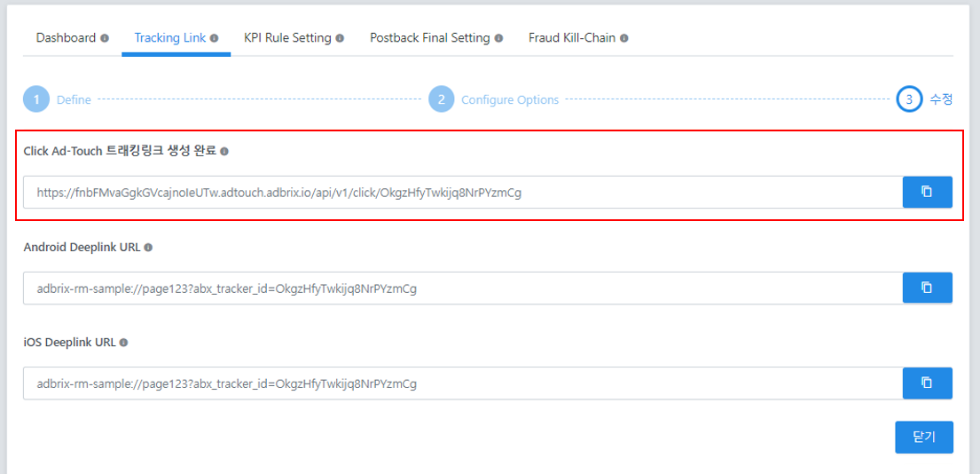Click info icon by Android Deeplink URL label
This screenshot has width=980, height=474.
click(x=148, y=247)
